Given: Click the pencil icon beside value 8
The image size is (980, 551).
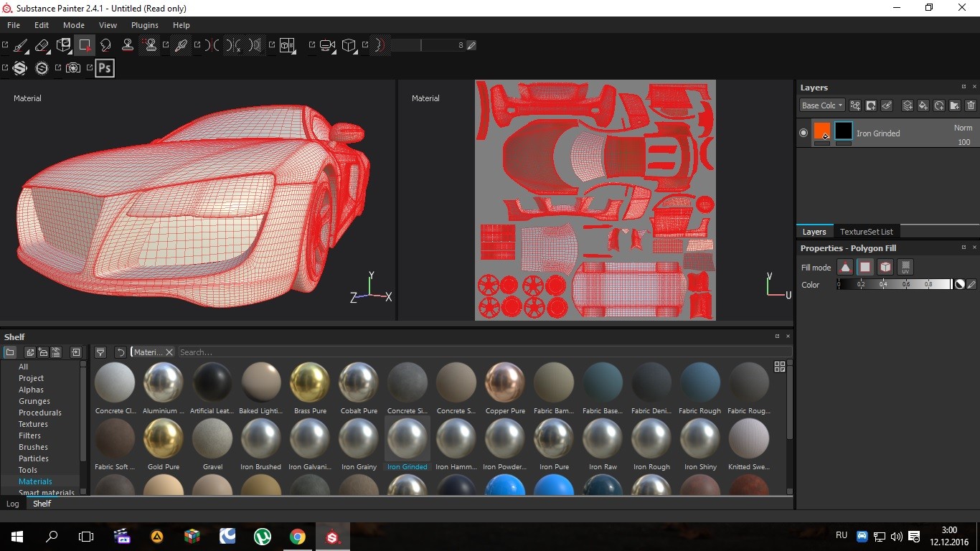Looking at the screenshot, I should (471, 45).
